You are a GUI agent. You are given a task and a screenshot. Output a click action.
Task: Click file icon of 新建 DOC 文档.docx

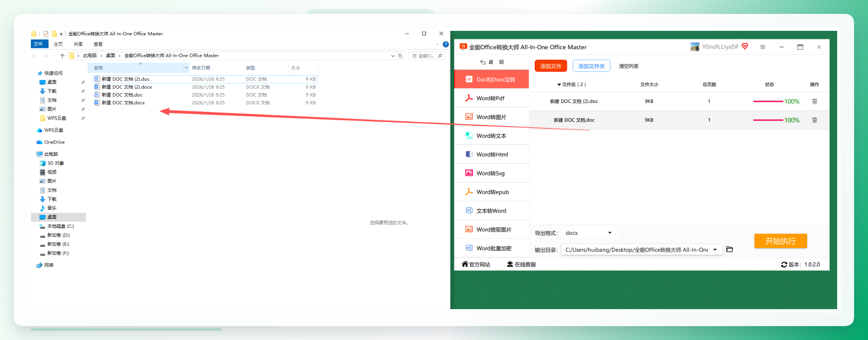coord(97,103)
